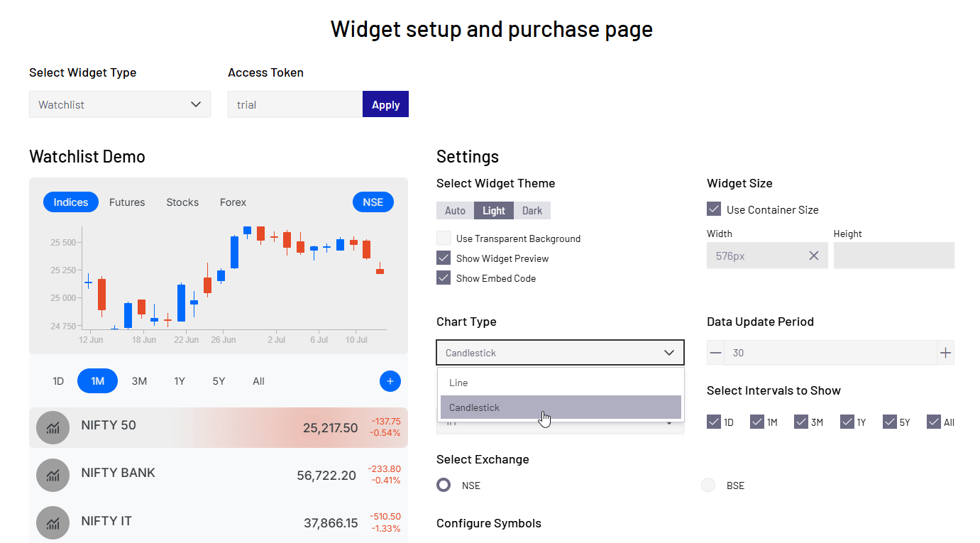Choose the Dark widget theme
The image size is (980, 543).
pos(532,211)
